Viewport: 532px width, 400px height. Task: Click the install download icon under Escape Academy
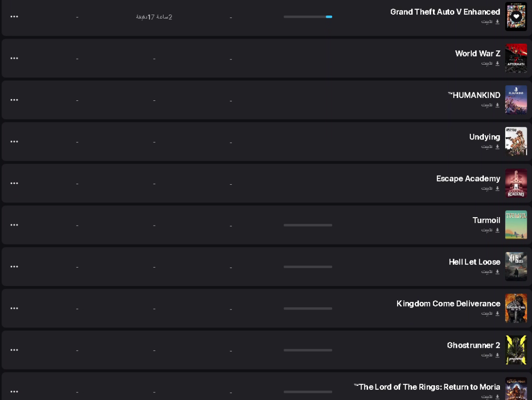(498, 188)
